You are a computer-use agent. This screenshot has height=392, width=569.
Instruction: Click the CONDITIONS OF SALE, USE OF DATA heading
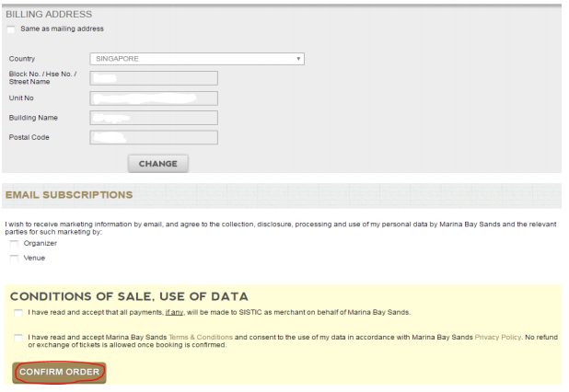[129, 296]
